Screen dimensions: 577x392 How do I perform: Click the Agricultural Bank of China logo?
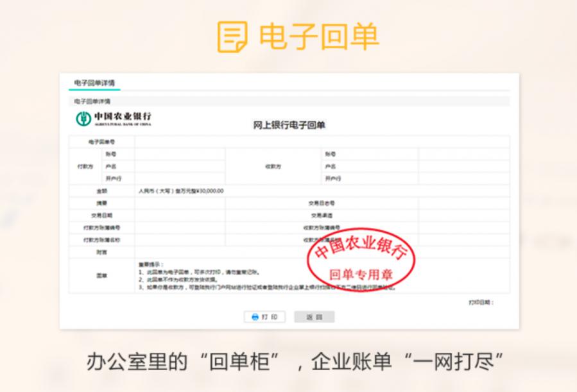coord(114,119)
